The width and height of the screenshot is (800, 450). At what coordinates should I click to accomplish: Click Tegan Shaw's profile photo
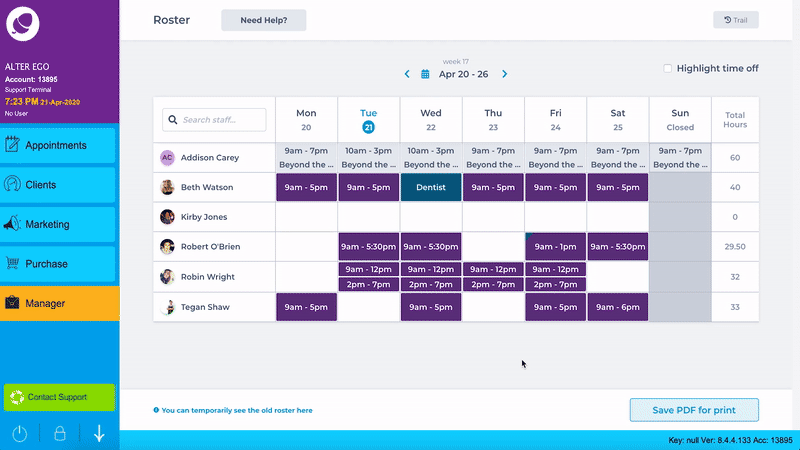(167, 307)
